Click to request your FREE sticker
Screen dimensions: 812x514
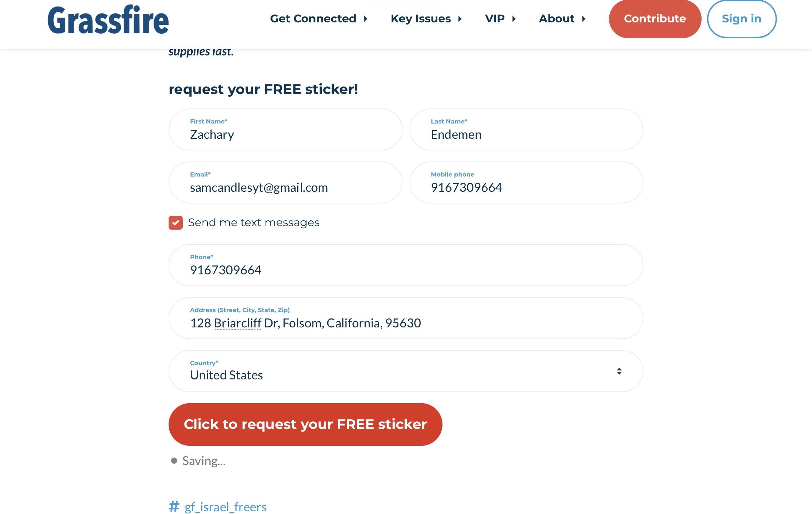305,424
